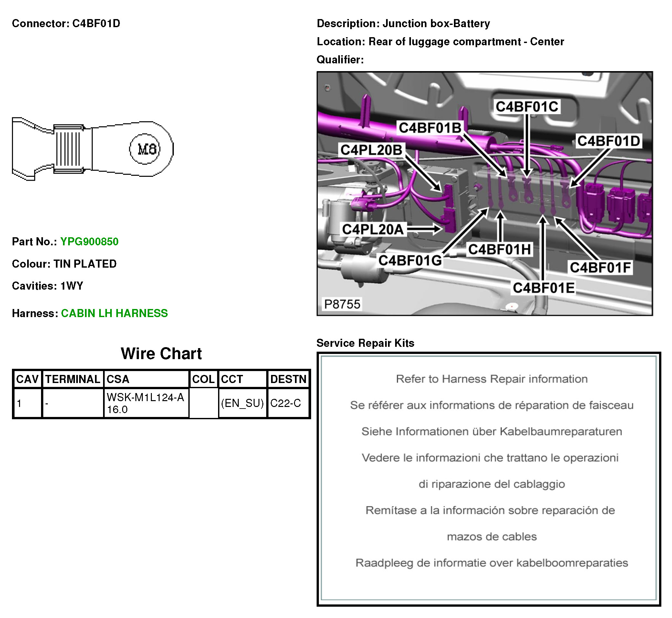Screen dimensions: 672x618
Task: Click Refer to Harness Repair information text
Action: pyautogui.click(x=492, y=379)
